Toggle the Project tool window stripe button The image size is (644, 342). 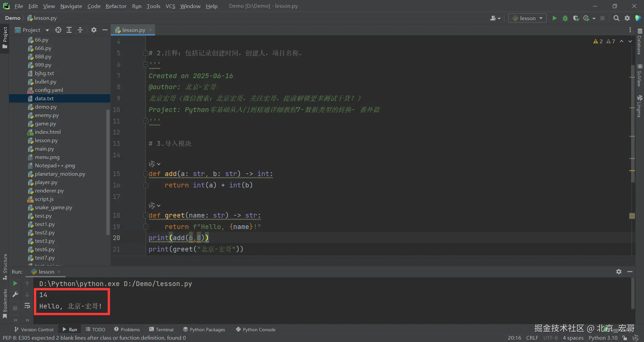pos(5,38)
